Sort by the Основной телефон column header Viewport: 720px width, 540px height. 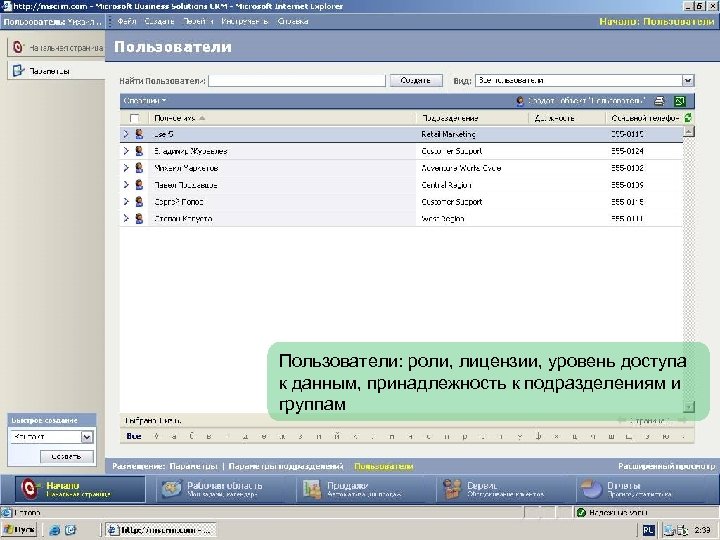[645, 118]
